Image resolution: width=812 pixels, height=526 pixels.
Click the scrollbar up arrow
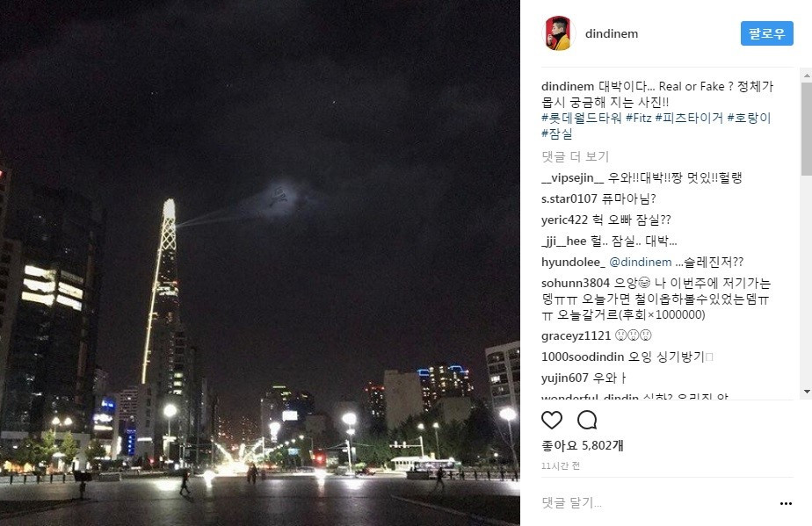coord(807,76)
